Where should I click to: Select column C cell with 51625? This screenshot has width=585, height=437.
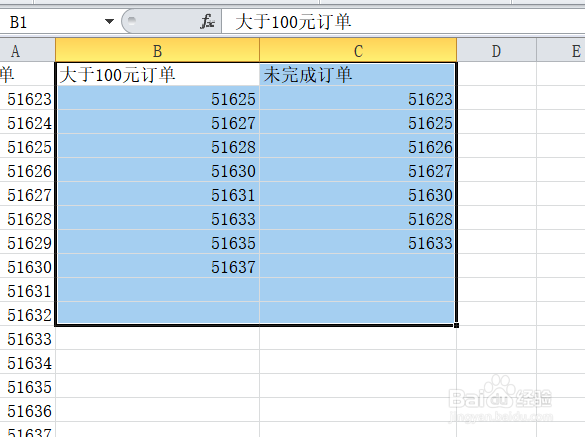pos(358,122)
